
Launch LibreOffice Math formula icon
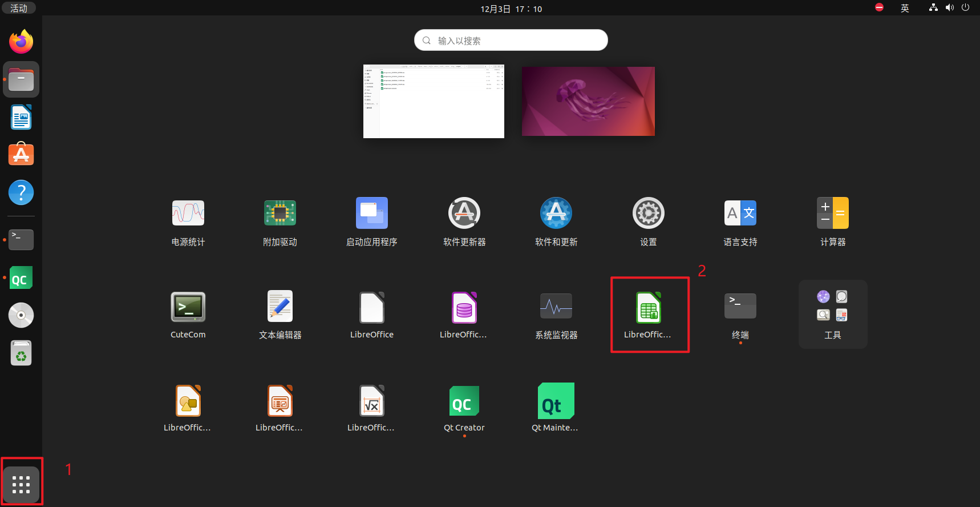[372, 408]
